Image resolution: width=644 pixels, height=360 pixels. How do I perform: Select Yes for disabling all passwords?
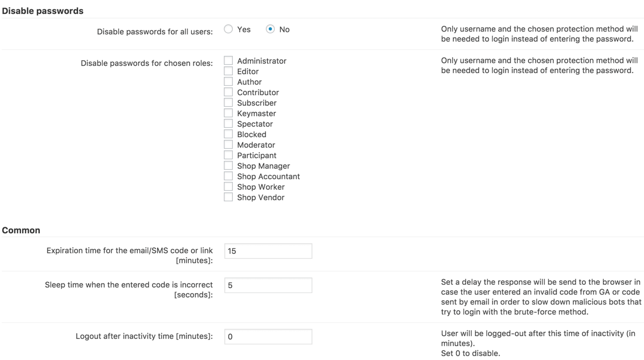pyautogui.click(x=228, y=29)
